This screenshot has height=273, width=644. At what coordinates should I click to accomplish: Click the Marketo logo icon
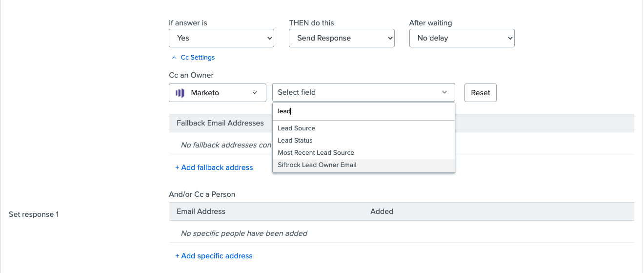pos(180,93)
